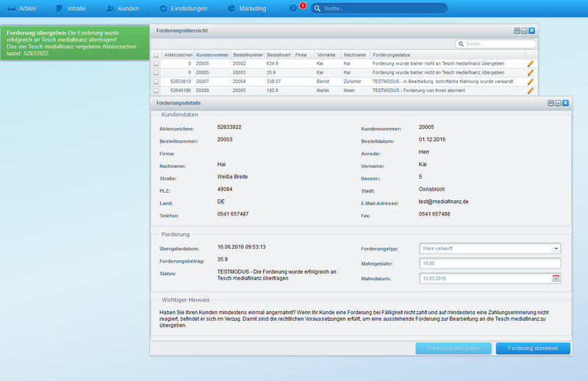This screenshot has width=588, height=381.
Task: Click the red notification badge
Action: 303,6
